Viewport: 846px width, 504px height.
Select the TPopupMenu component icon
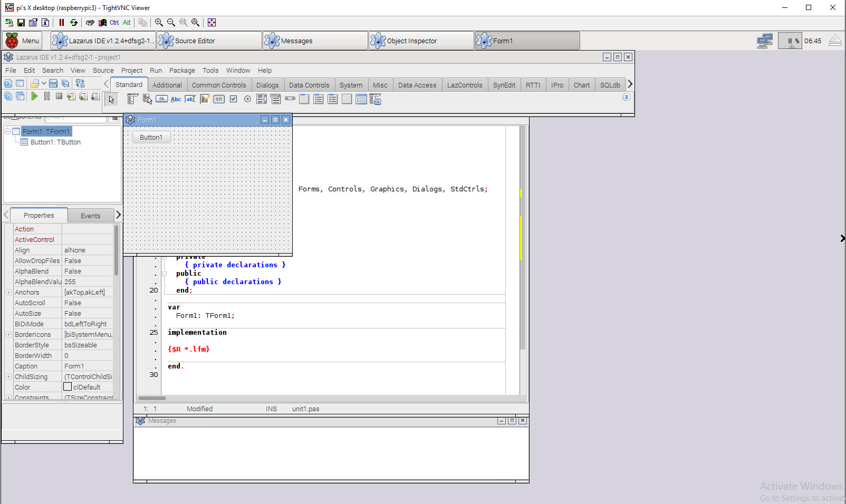point(147,99)
